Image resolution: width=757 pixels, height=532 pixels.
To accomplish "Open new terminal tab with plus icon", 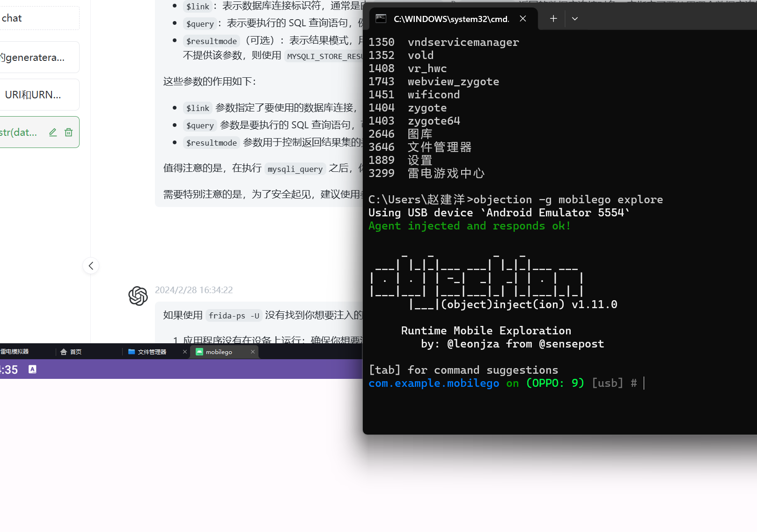I will pos(553,18).
